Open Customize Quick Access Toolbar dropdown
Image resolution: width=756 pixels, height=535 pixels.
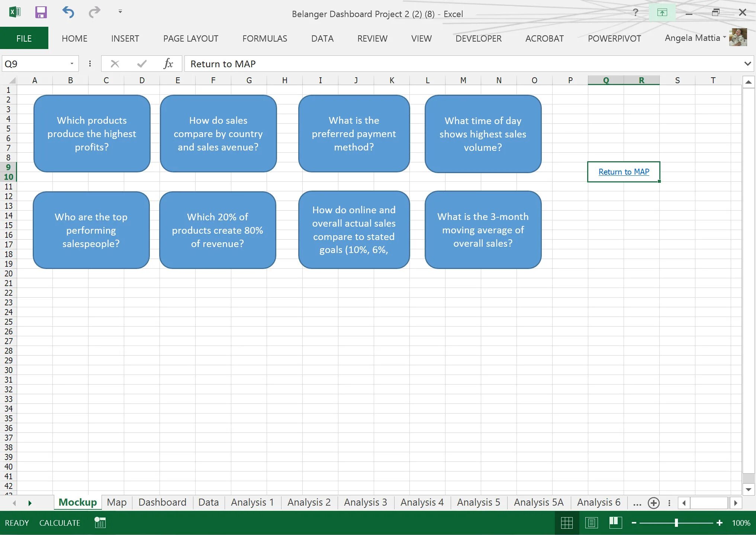[120, 12]
